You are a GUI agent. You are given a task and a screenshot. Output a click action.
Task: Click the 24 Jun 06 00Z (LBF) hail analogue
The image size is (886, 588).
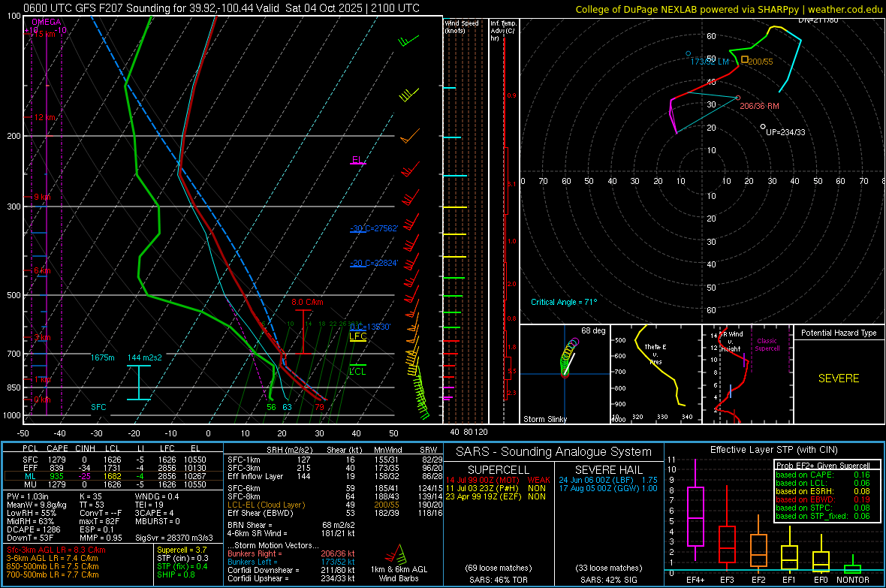608,480
